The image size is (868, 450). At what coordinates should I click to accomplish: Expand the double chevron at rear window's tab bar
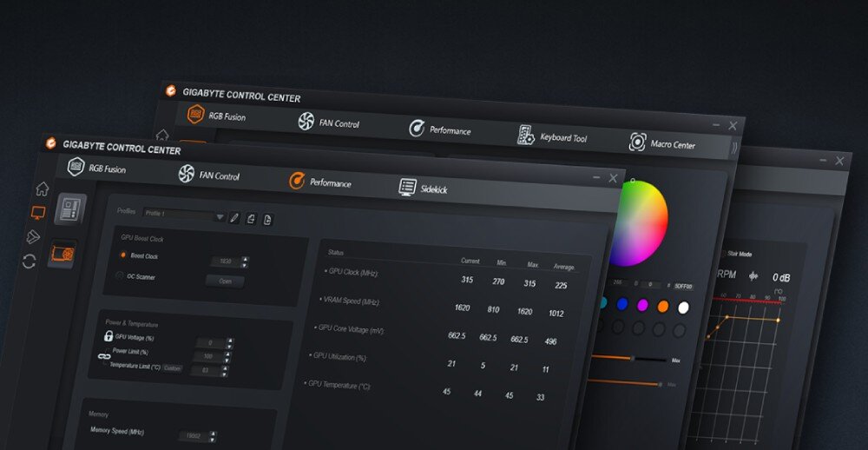point(734,148)
